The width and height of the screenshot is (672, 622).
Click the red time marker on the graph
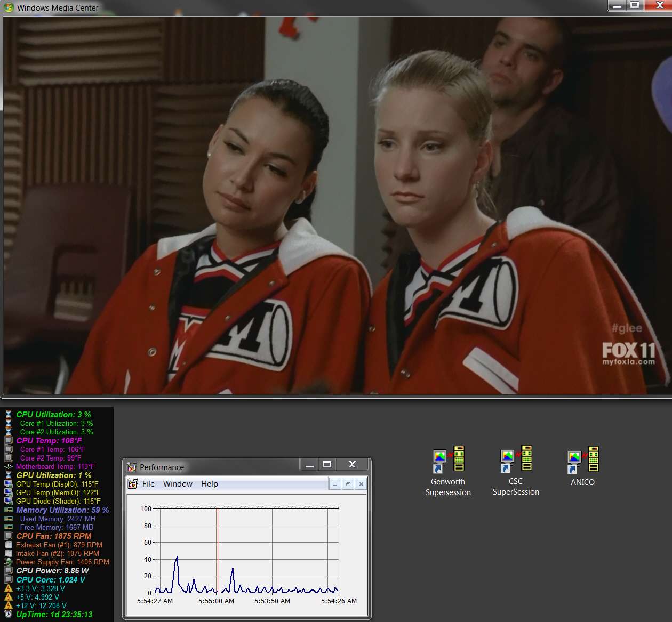218,551
